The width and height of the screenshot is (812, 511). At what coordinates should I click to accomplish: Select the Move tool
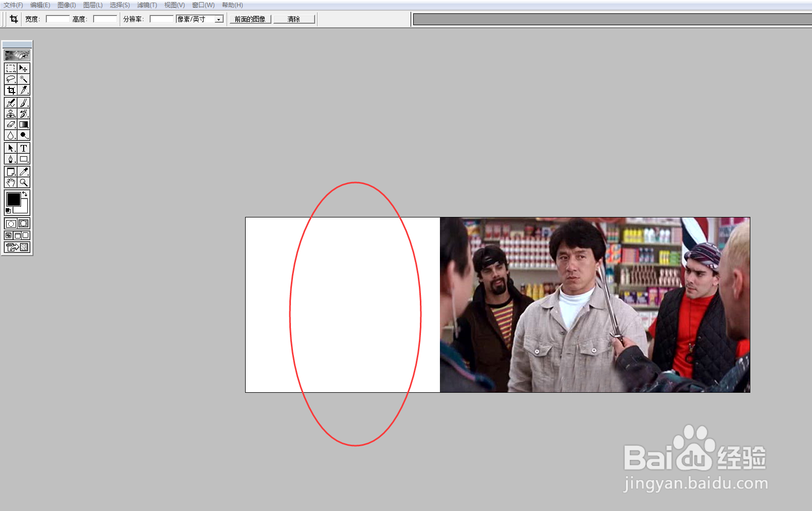point(24,68)
